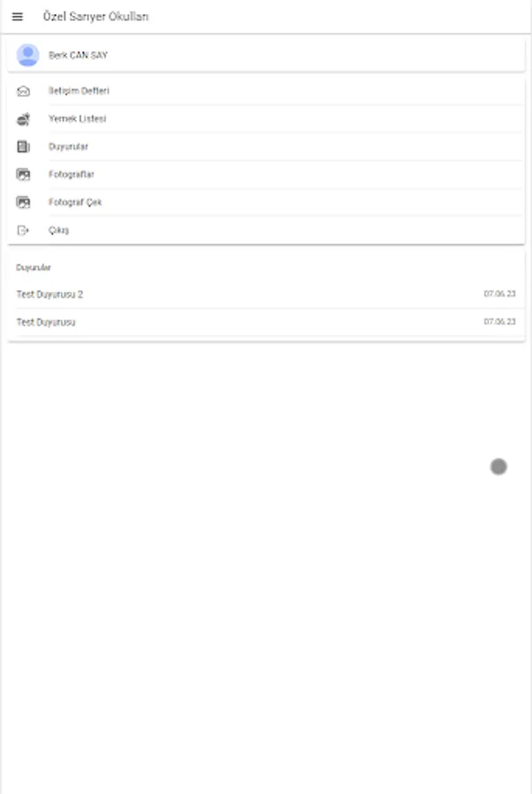
Task: Open the İletişim Defteri menu label
Action: (x=79, y=91)
